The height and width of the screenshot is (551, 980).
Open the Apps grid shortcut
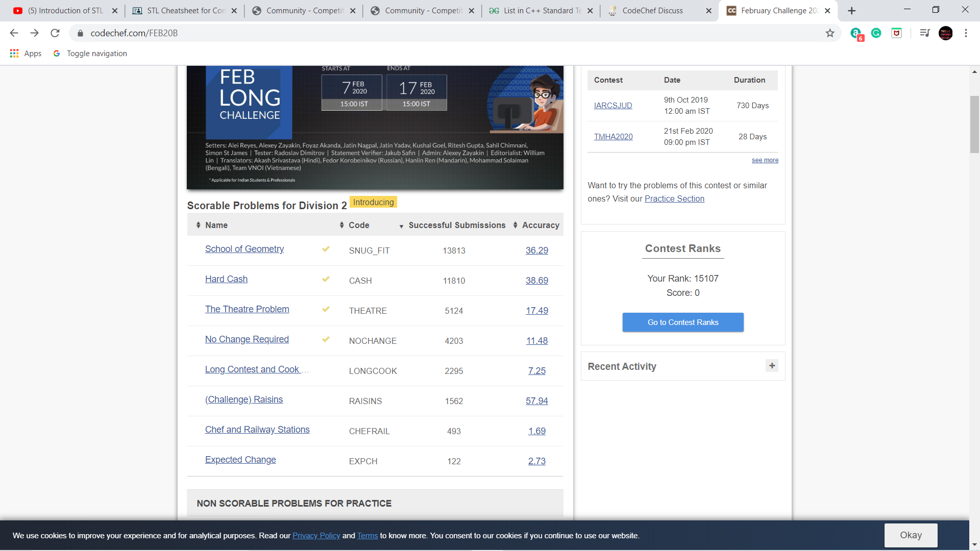(14, 54)
